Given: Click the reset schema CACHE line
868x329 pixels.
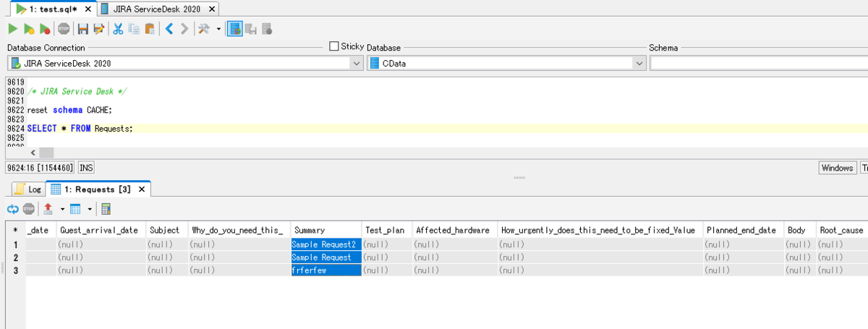Looking at the screenshot, I should coord(69,110).
